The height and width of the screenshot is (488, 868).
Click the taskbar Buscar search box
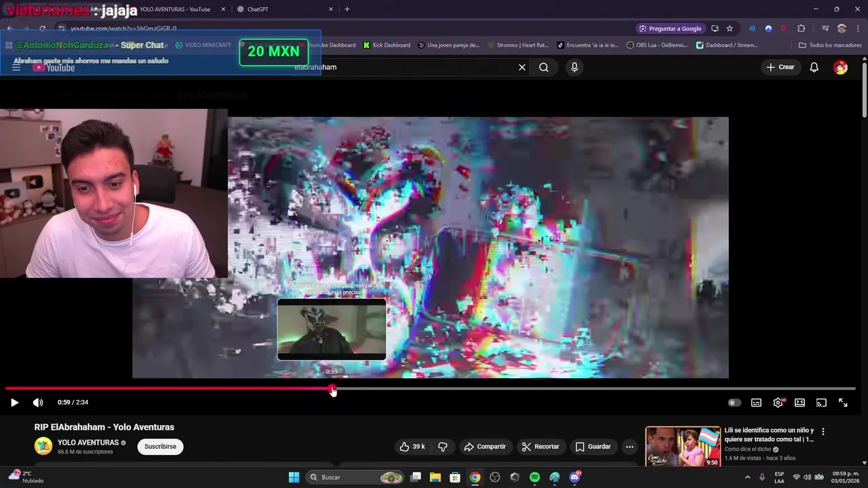coord(355,477)
